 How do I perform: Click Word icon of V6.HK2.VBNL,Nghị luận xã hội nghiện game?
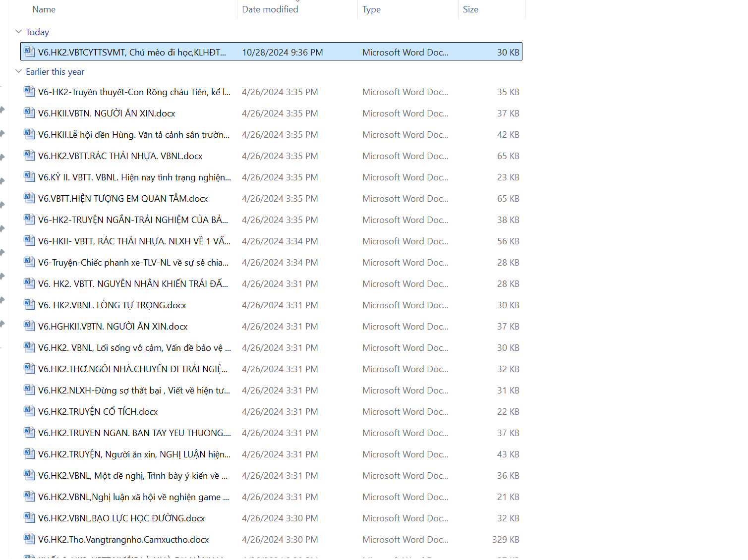29,496
